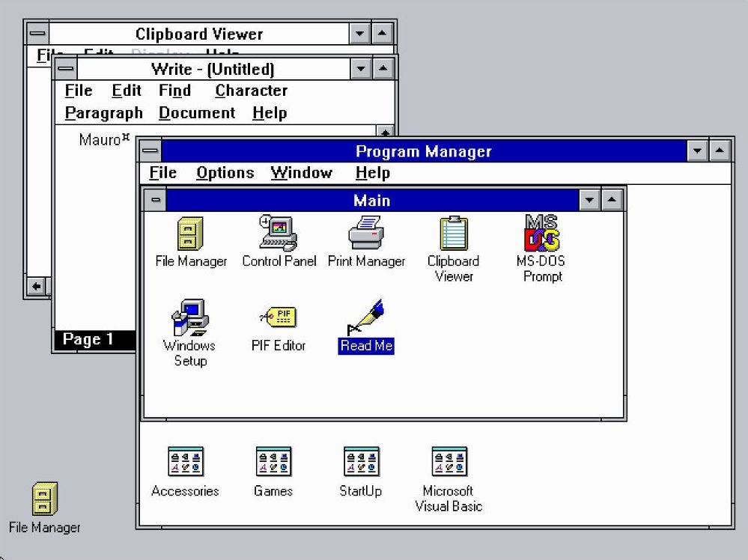
Task: Open the Character menu in Write
Action: click(250, 91)
